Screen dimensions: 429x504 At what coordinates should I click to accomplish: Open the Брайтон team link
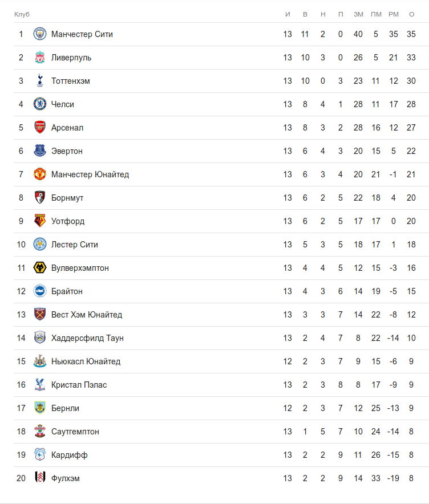67,291
